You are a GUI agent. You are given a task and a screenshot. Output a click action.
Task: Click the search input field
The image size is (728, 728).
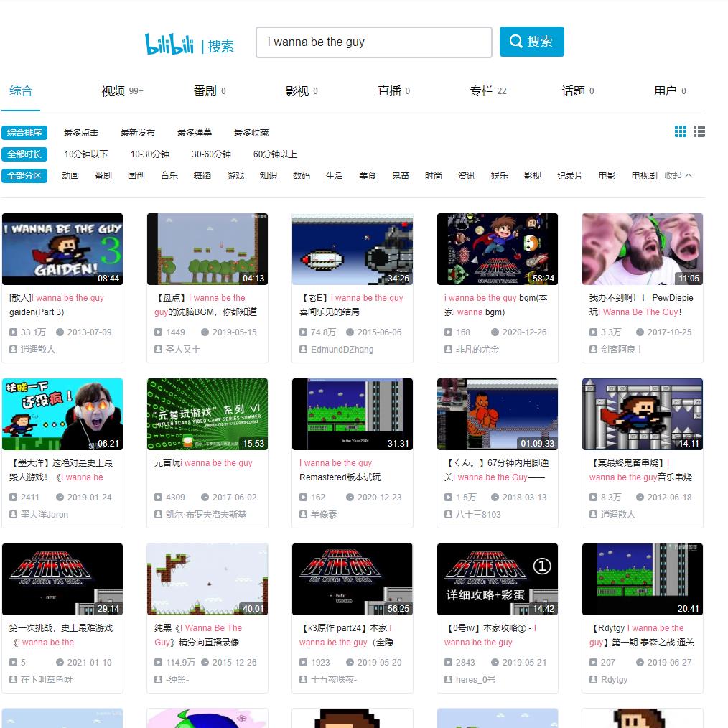(x=374, y=42)
